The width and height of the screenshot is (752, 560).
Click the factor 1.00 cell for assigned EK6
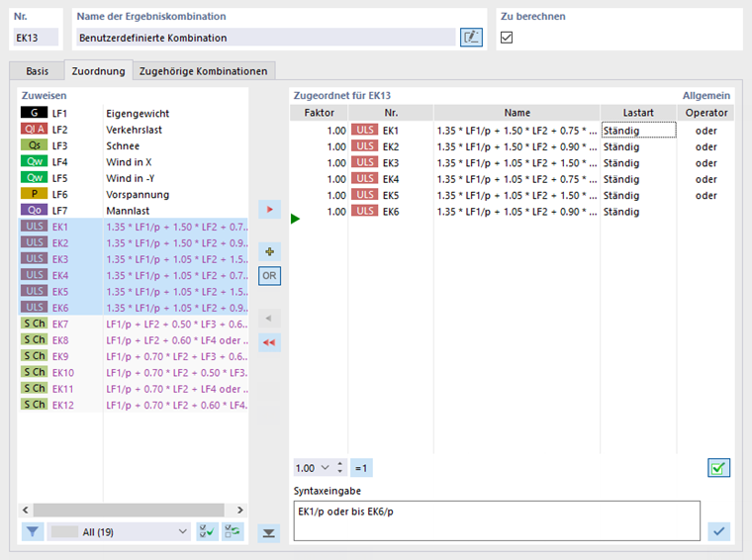pyautogui.click(x=320, y=212)
